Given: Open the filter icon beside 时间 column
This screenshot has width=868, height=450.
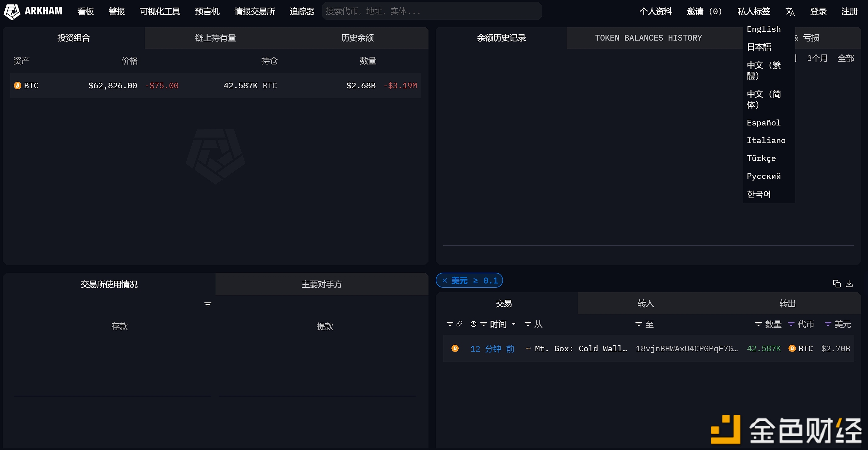Looking at the screenshot, I should 484,324.
